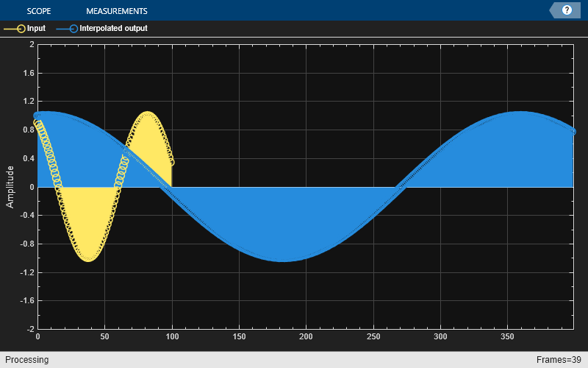Select the Amplitude y-axis label
The image size is (588, 368).
pos(10,187)
